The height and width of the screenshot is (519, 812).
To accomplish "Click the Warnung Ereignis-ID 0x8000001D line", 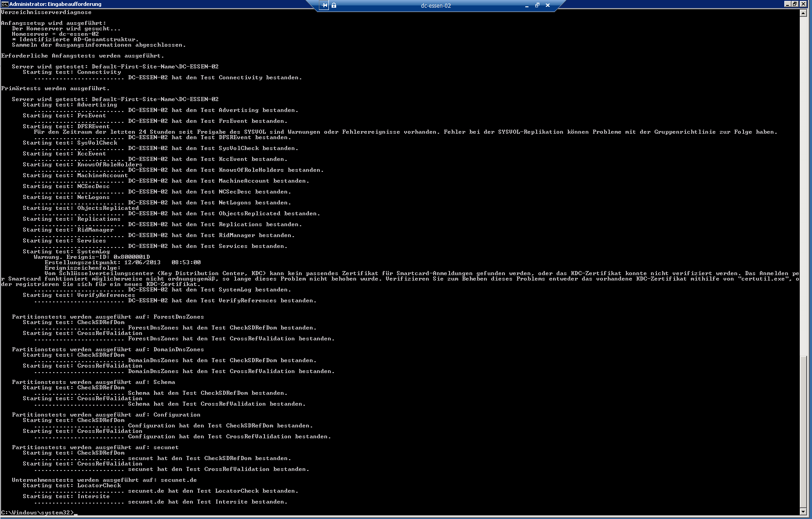I will coord(92,257).
